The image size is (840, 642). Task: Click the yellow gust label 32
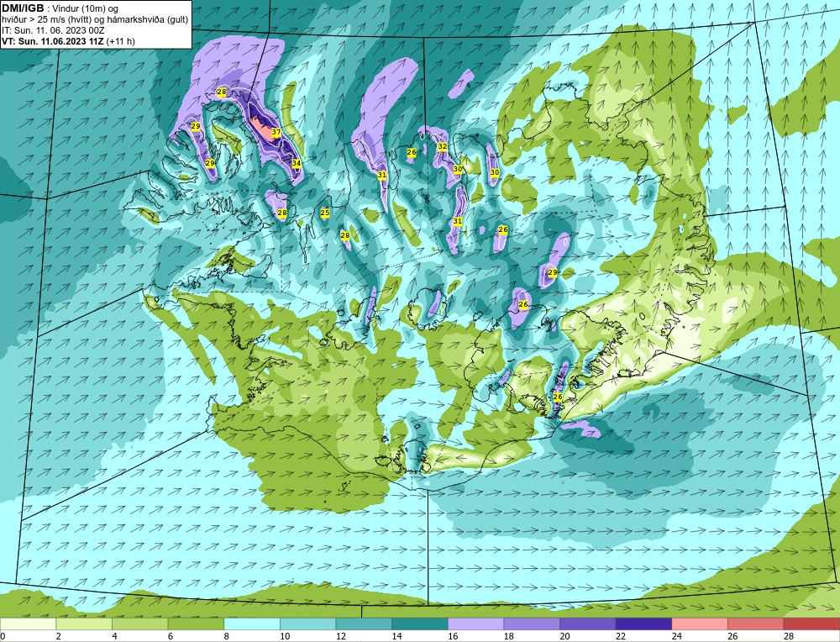coord(443,146)
